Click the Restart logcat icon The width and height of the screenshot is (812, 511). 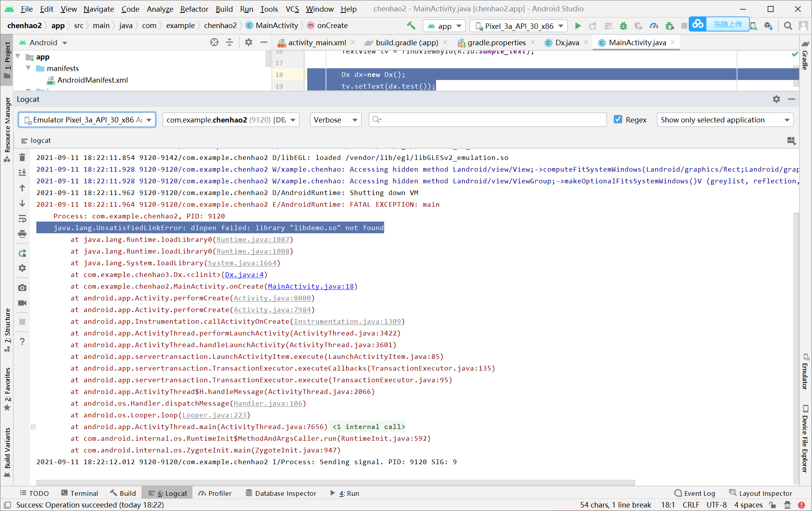point(22,253)
